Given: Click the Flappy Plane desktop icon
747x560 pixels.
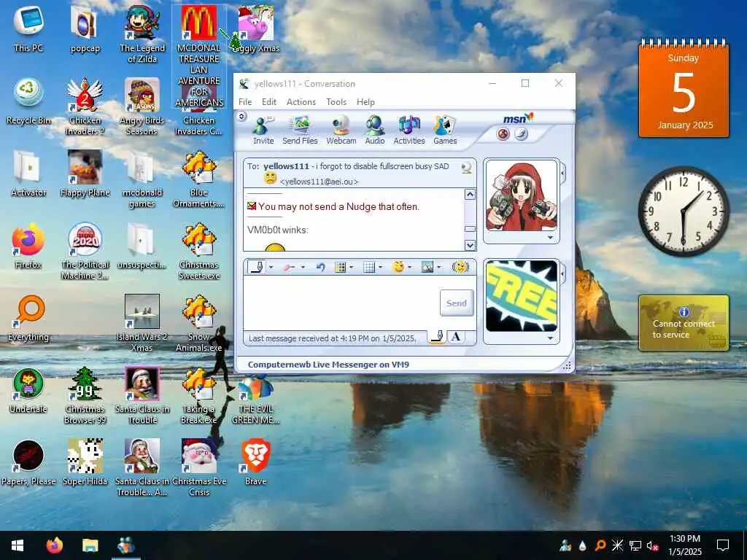Looking at the screenshot, I should point(85,174).
